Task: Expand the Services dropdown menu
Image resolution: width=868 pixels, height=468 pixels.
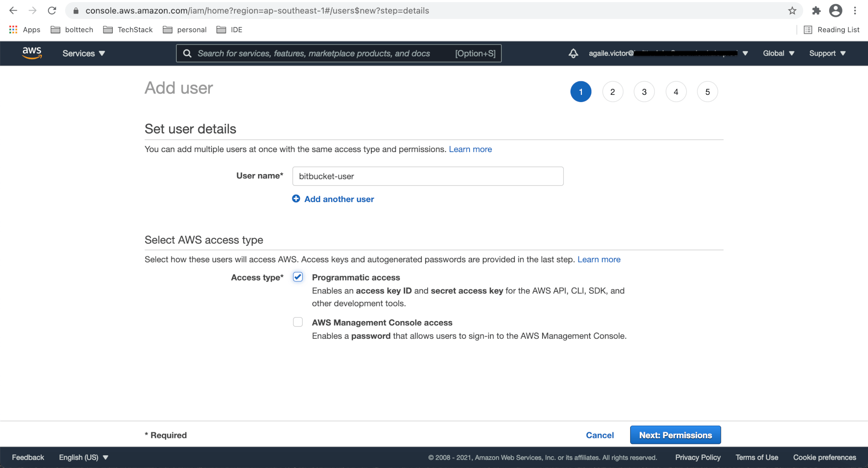Action: 83,53
